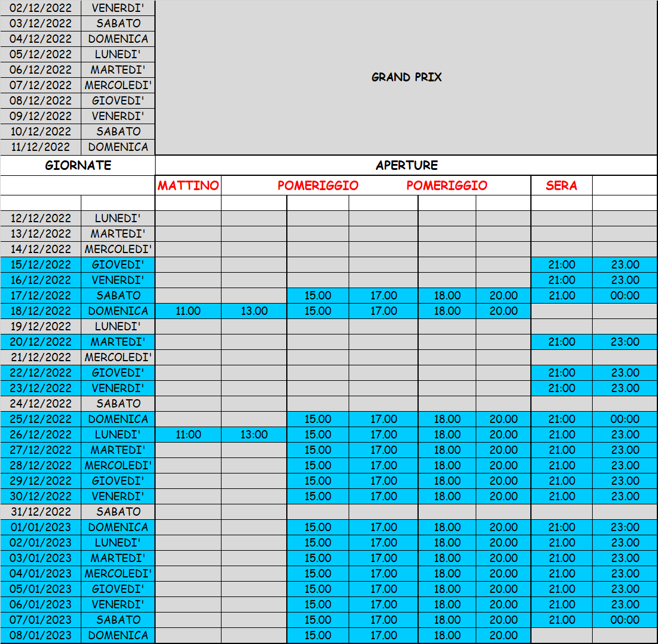658x644 pixels.
Task: Select date cell 05/12/2022
Action: pos(40,54)
